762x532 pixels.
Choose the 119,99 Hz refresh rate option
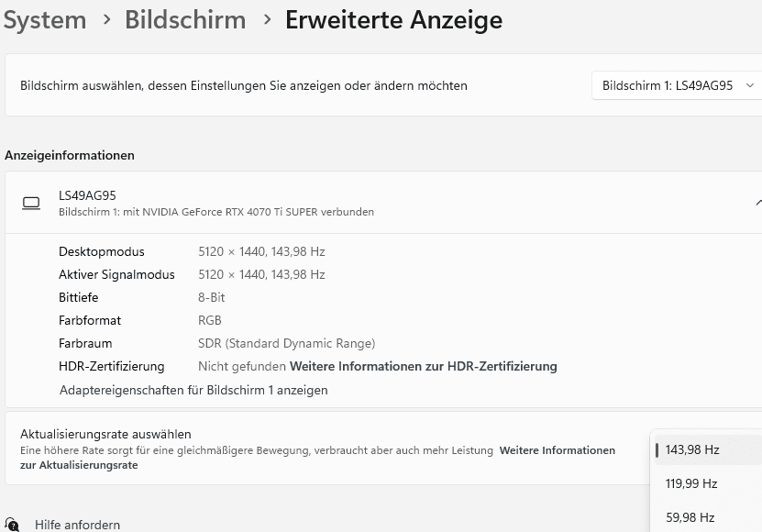[691, 483]
